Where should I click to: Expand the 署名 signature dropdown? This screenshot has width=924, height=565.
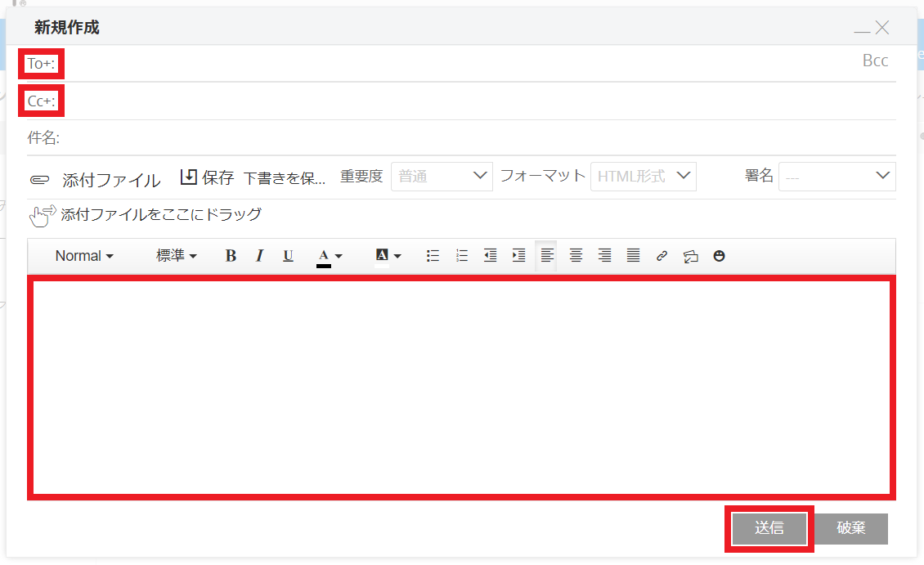tap(837, 176)
